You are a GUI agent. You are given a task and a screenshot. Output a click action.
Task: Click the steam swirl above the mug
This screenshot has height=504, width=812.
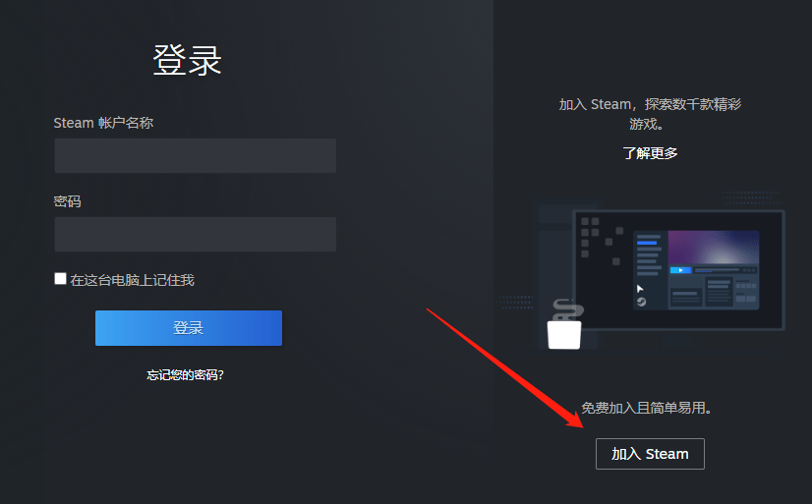point(568,309)
